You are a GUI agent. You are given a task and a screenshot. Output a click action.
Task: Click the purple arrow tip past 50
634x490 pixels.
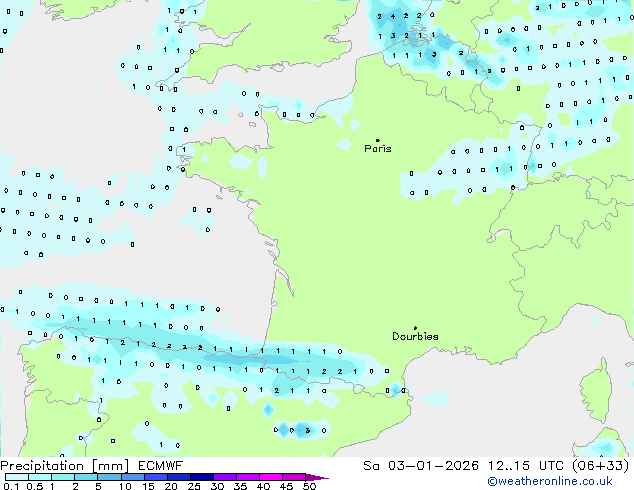[x=317, y=477]
